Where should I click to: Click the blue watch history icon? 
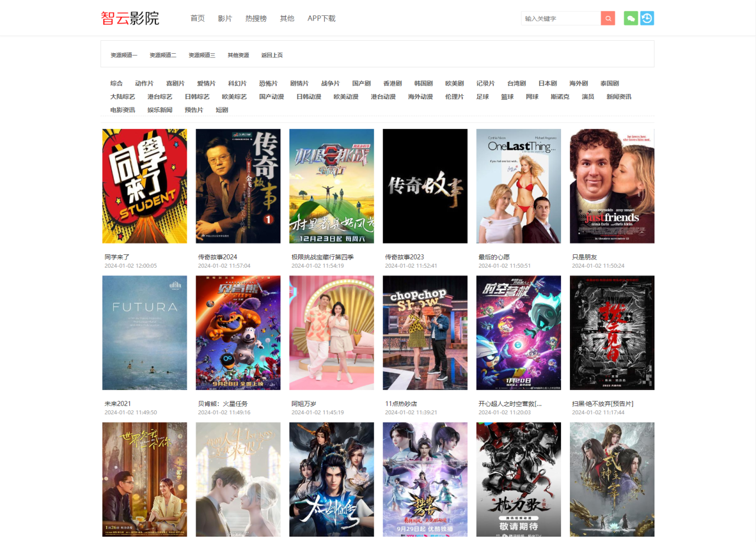click(647, 18)
